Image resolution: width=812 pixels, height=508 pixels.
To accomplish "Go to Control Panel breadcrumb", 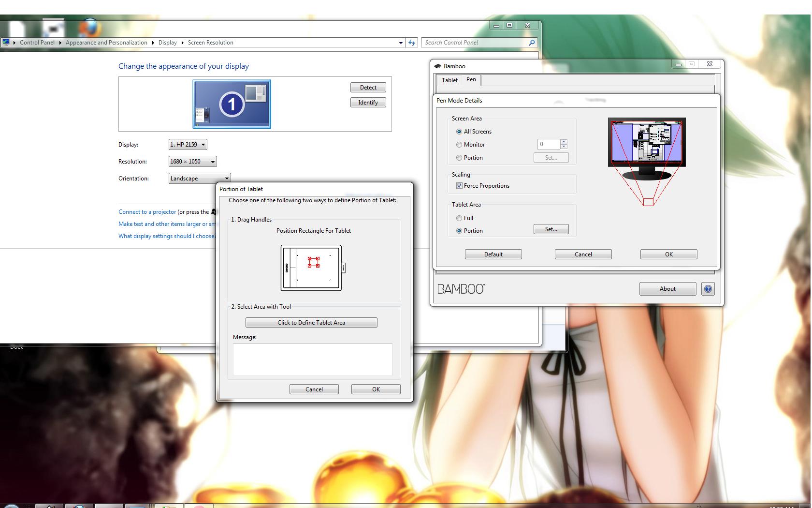I will click(37, 43).
